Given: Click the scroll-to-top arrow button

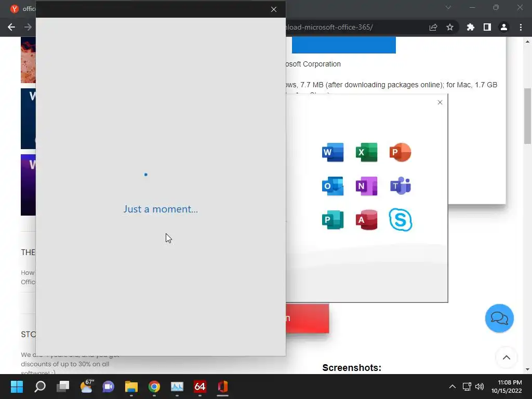Looking at the screenshot, I should click(506, 357).
